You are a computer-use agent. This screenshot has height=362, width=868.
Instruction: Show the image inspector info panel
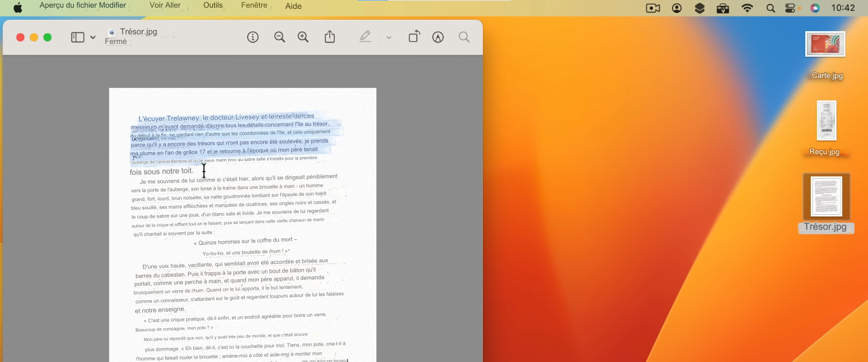(x=253, y=38)
